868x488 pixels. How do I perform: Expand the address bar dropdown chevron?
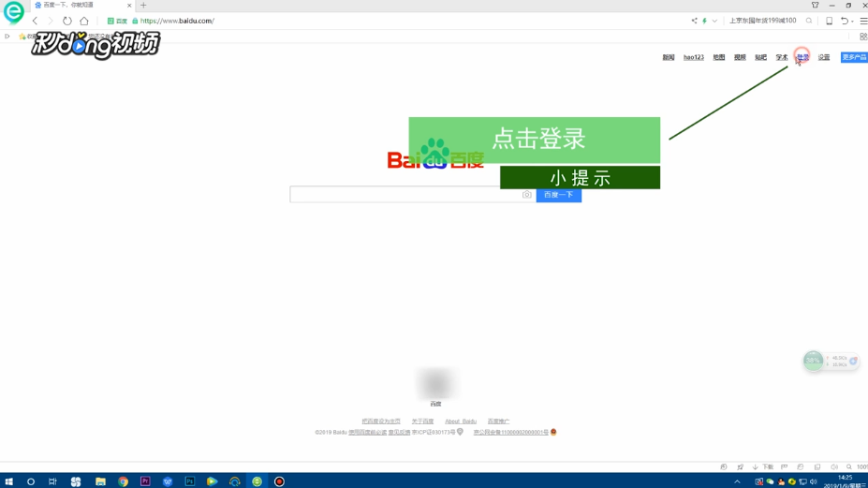click(714, 21)
